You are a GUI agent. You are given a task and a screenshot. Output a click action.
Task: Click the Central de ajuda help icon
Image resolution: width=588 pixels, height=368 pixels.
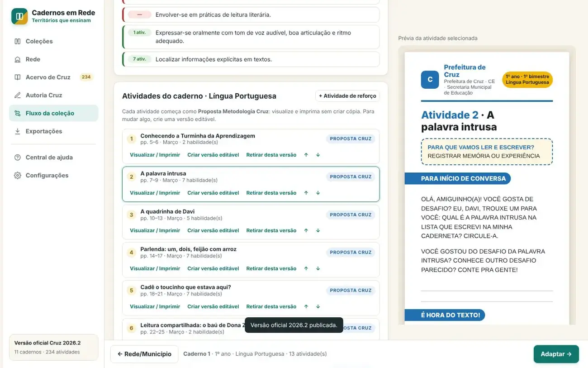tap(18, 158)
